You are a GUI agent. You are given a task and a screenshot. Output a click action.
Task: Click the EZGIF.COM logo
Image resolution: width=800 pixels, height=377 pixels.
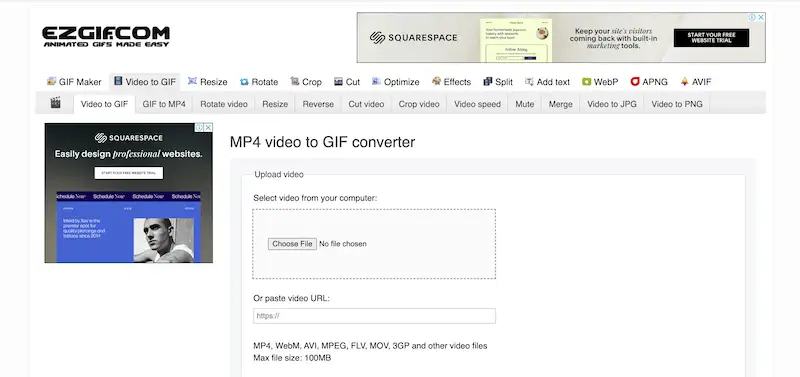[x=106, y=37]
